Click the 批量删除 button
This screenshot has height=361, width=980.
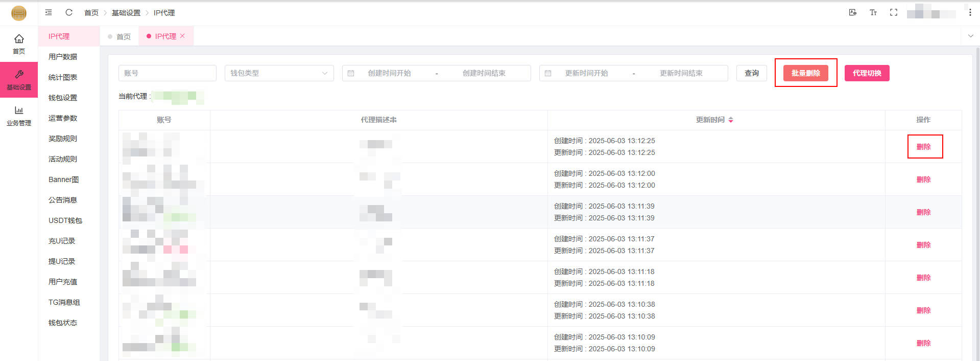(x=805, y=73)
